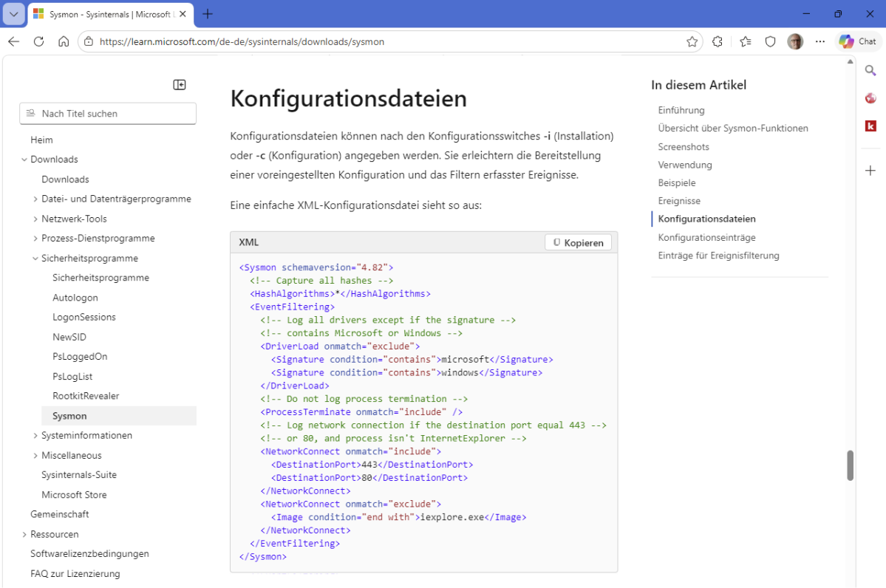The height and width of the screenshot is (588, 886).
Task: Open browser extensions puzzle icon
Action: click(x=717, y=41)
